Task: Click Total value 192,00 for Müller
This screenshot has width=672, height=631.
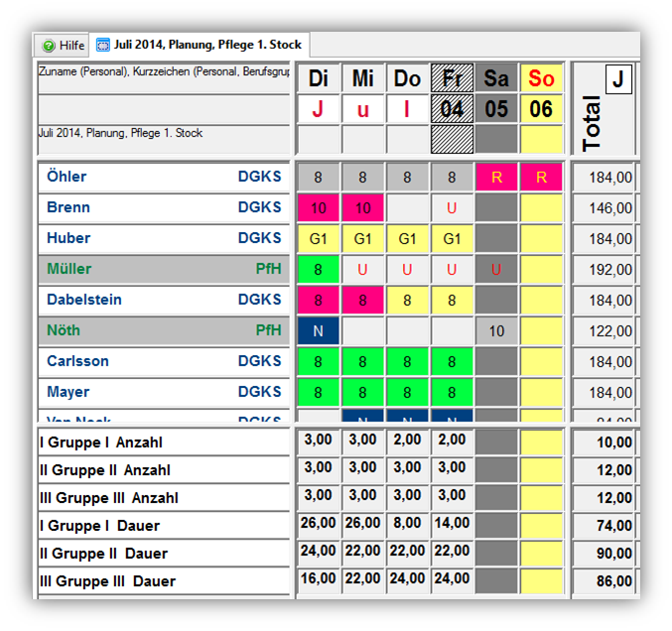Action: pyautogui.click(x=604, y=269)
